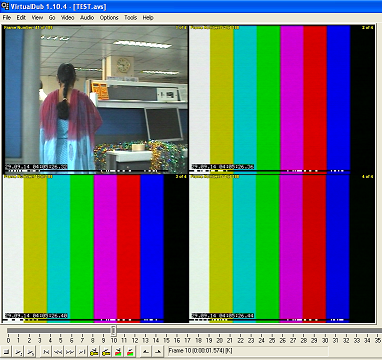Step backward one frame
The image size is (382, 360).
tap(58, 351)
